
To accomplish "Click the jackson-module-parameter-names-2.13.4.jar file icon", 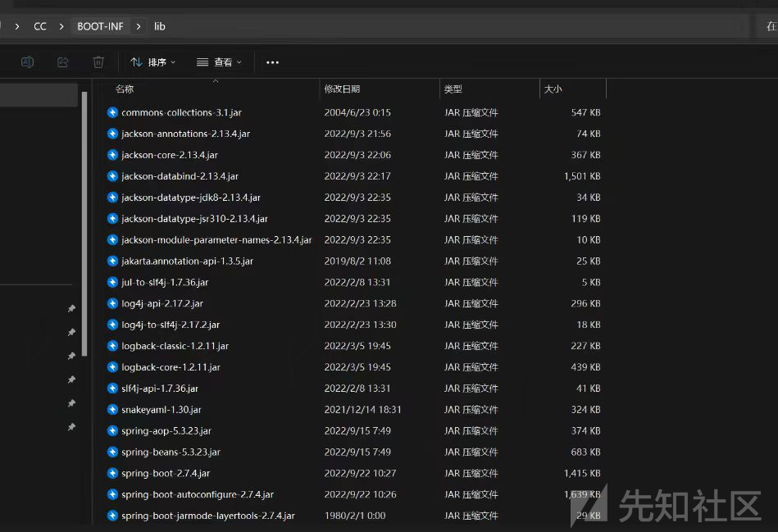I will [x=112, y=239].
